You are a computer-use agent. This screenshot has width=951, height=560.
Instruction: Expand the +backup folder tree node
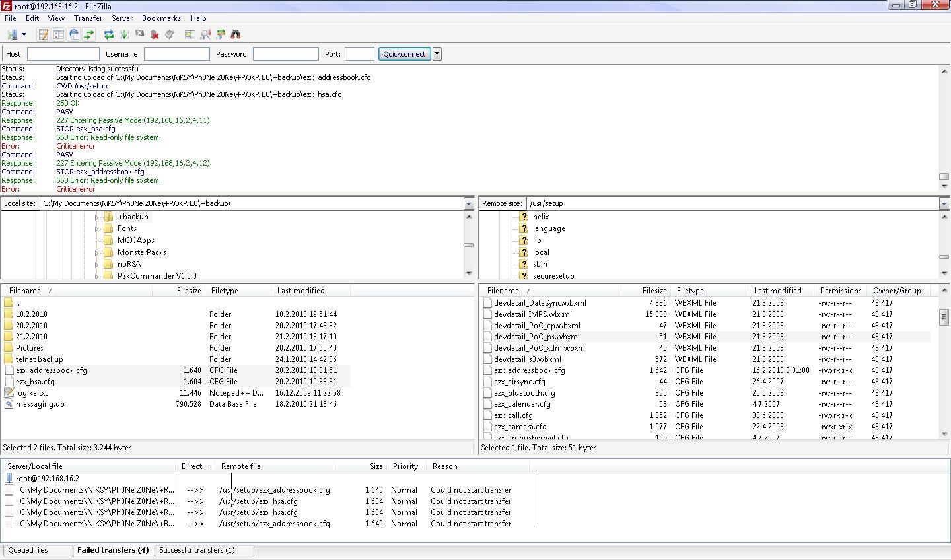click(96, 217)
